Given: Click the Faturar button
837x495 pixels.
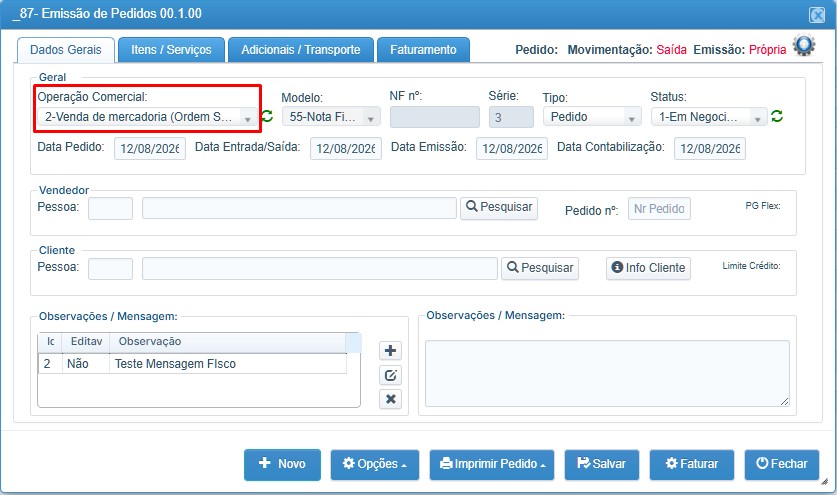Looking at the screenshot, I should (692, 464).
